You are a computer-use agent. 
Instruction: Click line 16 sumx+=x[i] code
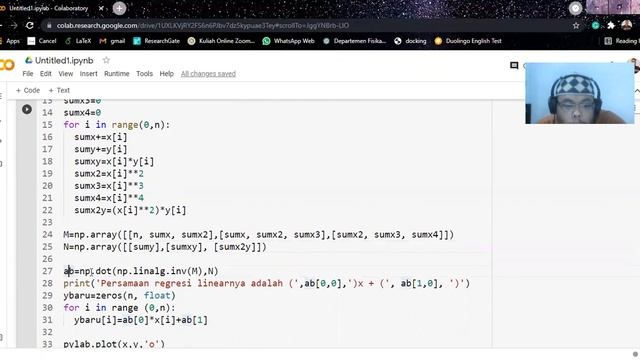(101, 137)
